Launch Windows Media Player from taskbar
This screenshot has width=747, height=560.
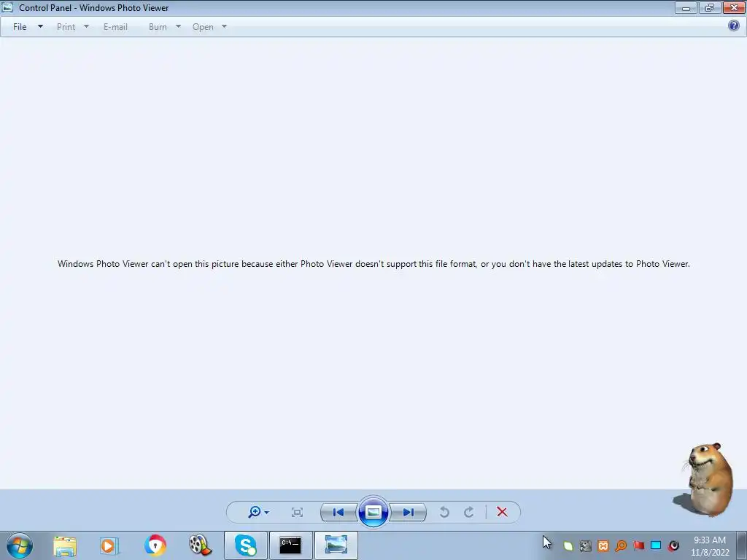[109, 545]
